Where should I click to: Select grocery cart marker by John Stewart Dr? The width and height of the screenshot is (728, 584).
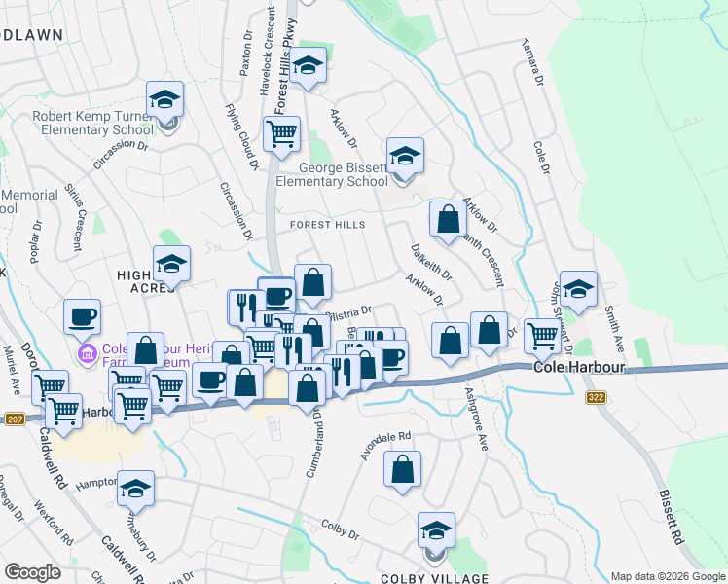pos(543,337)
